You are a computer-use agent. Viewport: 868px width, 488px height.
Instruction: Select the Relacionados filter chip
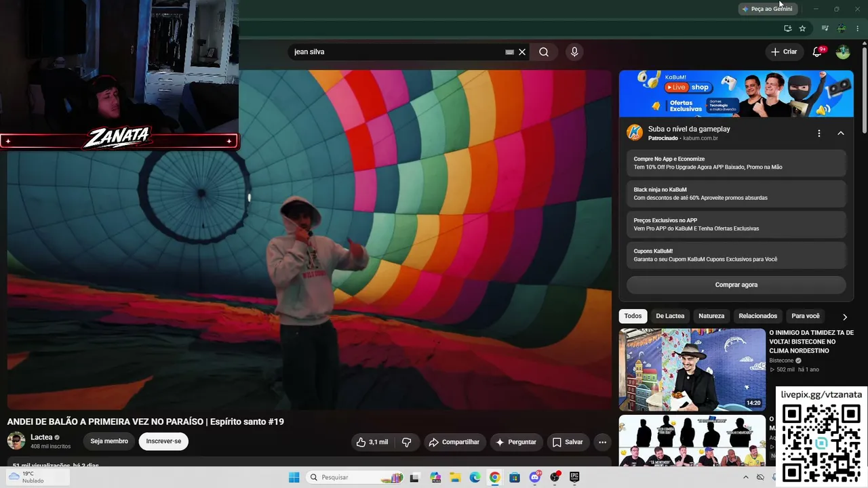[x=757, y=316]
